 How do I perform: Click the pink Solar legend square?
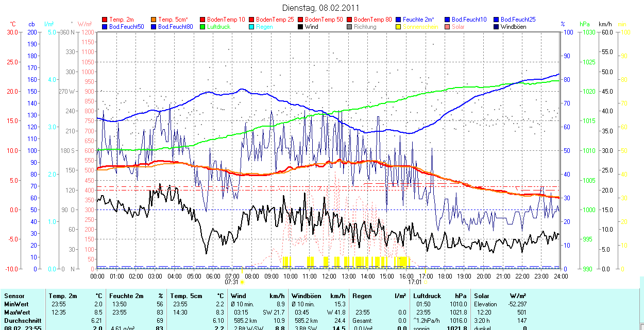448,27
